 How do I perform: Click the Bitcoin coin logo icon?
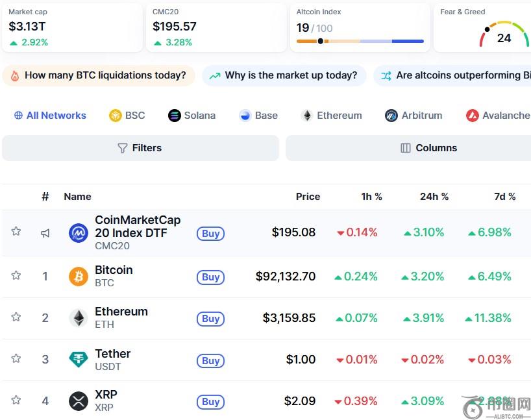(x=79, y=277)
